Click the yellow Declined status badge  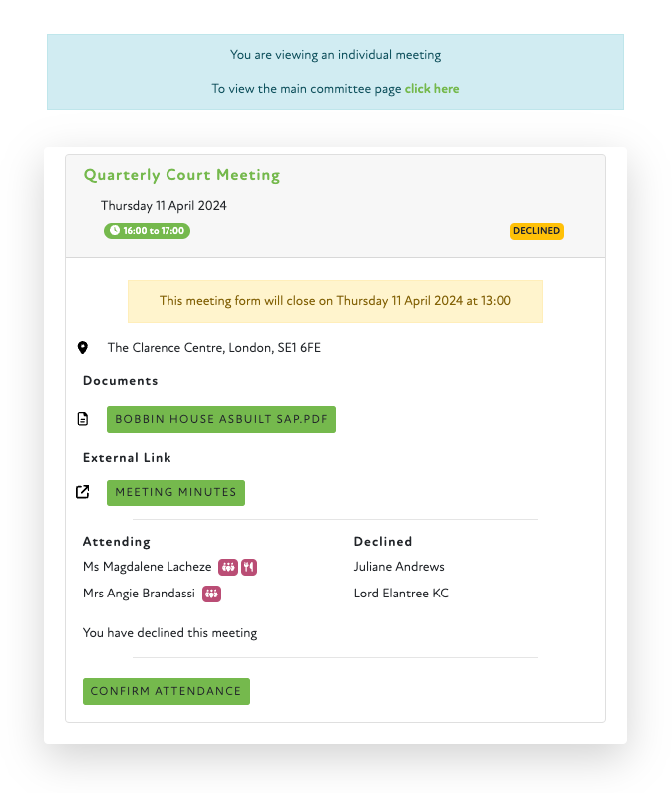click(537, 231)
